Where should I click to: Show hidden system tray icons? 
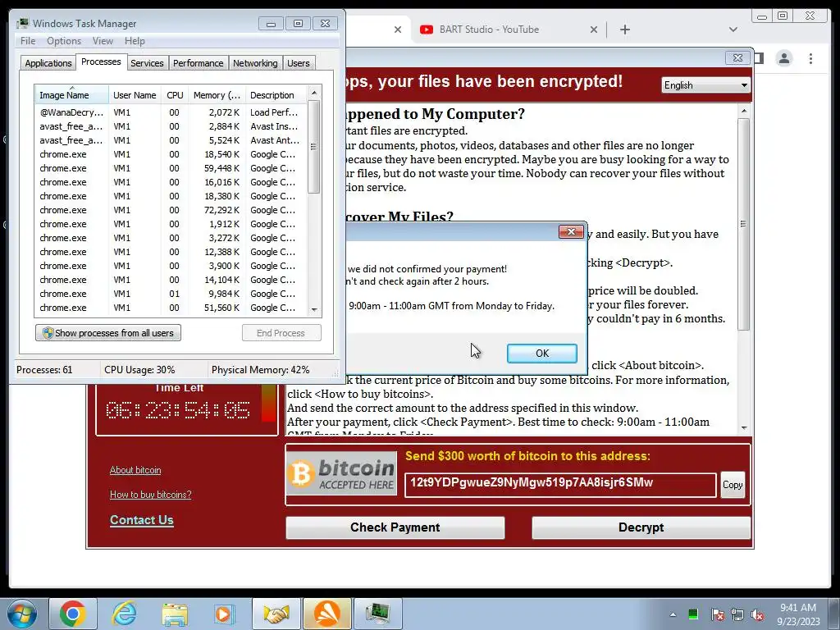[x=673, y=614]
